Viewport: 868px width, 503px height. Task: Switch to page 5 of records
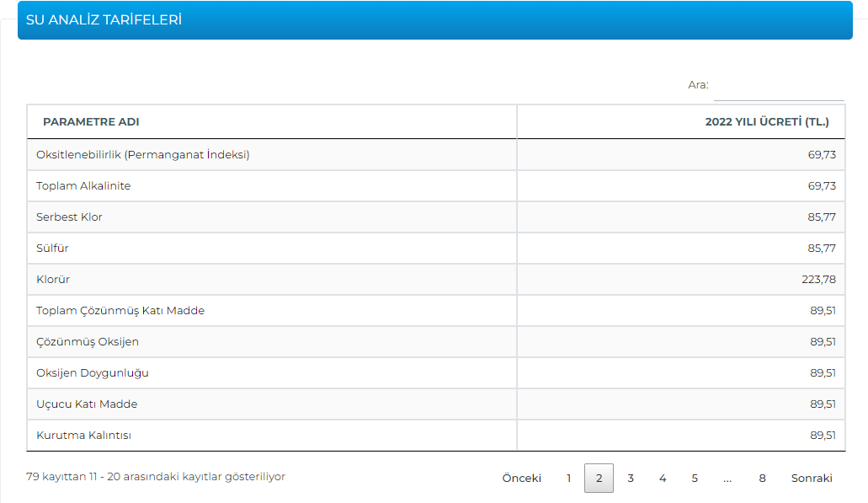point(695,479)
